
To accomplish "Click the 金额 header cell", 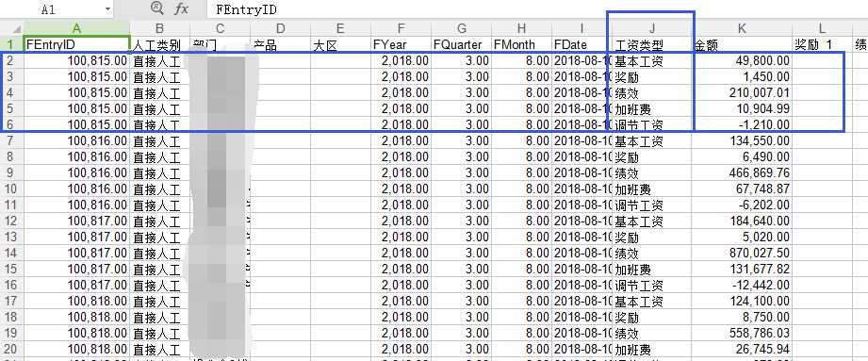I will [x=743, y=45].
